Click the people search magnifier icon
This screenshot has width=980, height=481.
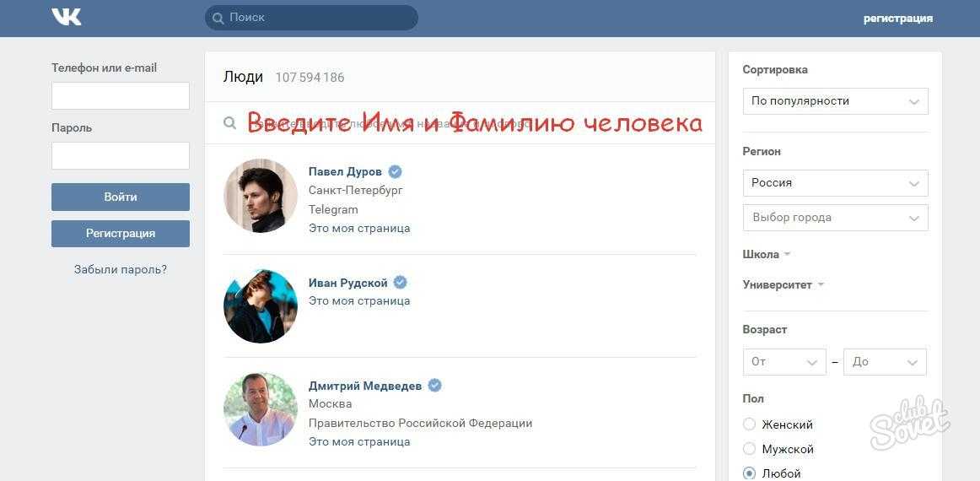(230, 122)
